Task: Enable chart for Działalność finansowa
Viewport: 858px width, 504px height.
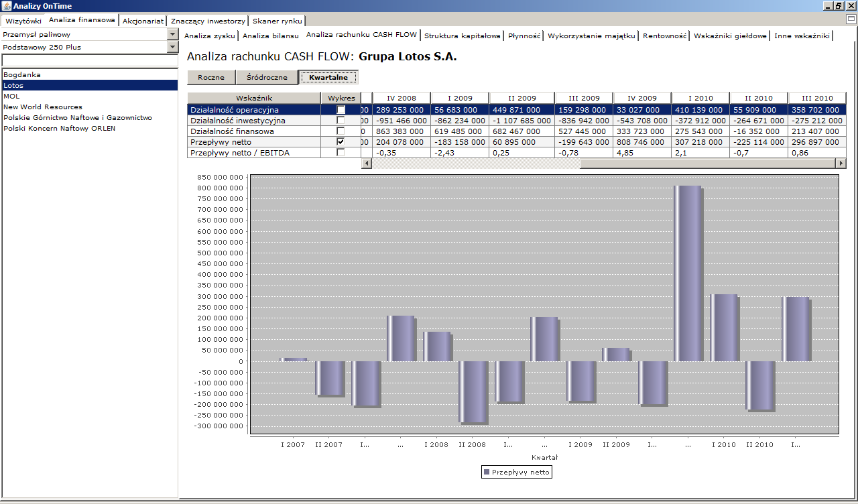Action: 341,131
